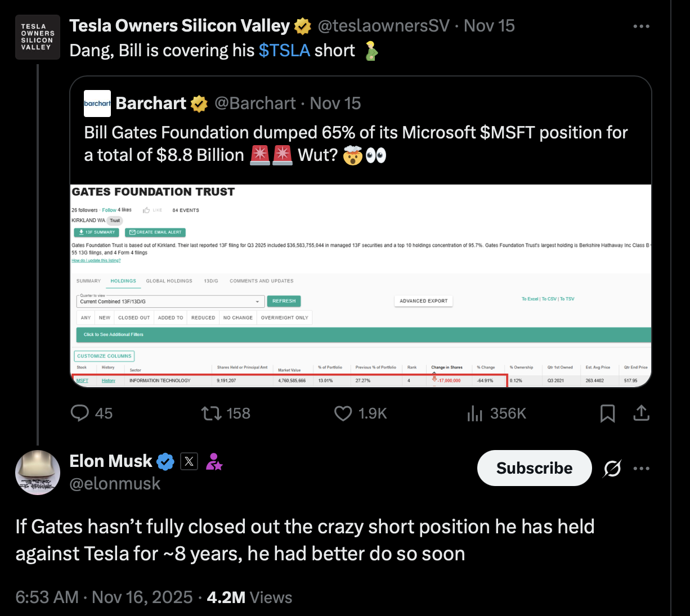Like the Tesla Owners Silicon Valley tweet
Image resolution: width=690 pixels, height=616 pixels.
tap(343, 413)
